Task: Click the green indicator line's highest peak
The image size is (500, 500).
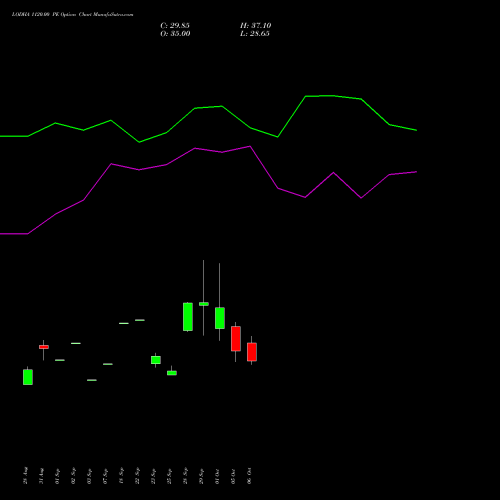Action: (333, 96)
